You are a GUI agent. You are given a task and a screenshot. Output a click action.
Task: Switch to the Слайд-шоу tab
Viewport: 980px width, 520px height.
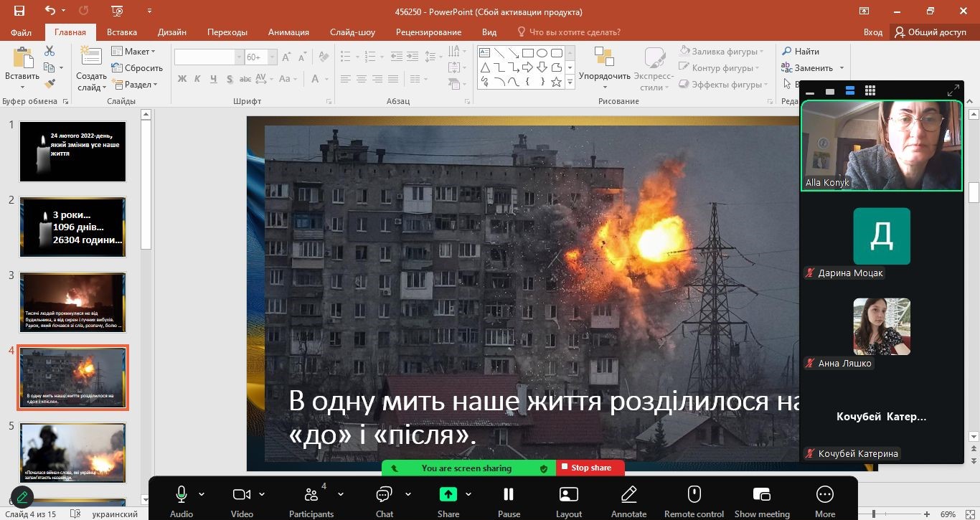(352, 32)
